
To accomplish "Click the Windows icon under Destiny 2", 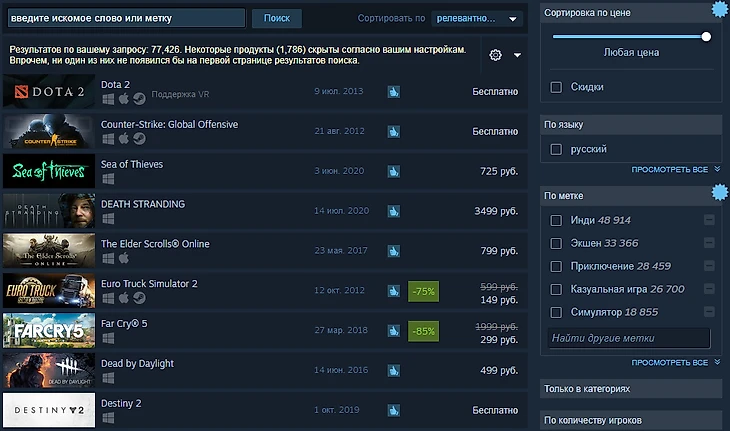I will point(108,418).
